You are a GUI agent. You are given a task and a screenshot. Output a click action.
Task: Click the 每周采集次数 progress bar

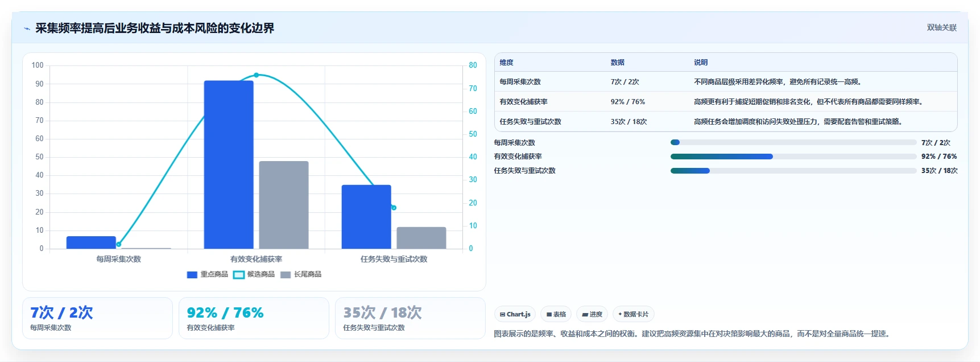coord(793,142)
